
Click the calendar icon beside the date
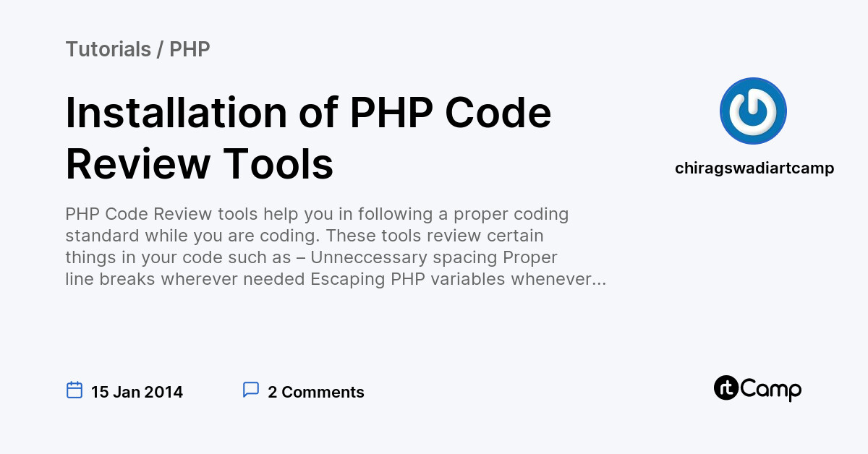(x=75, y=390)
